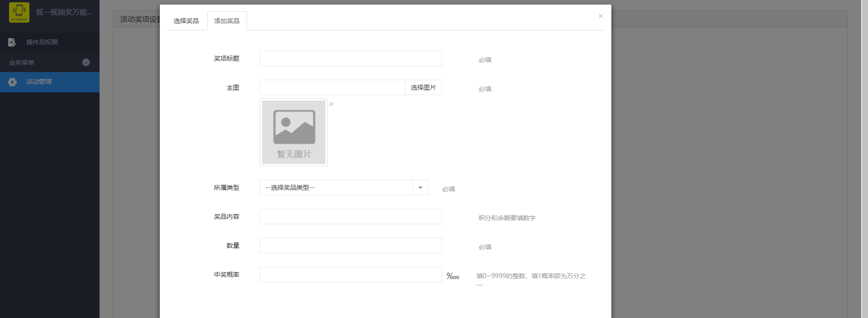
Task: Click the ‱ unit symbol
Action: [x=453, y=276]
